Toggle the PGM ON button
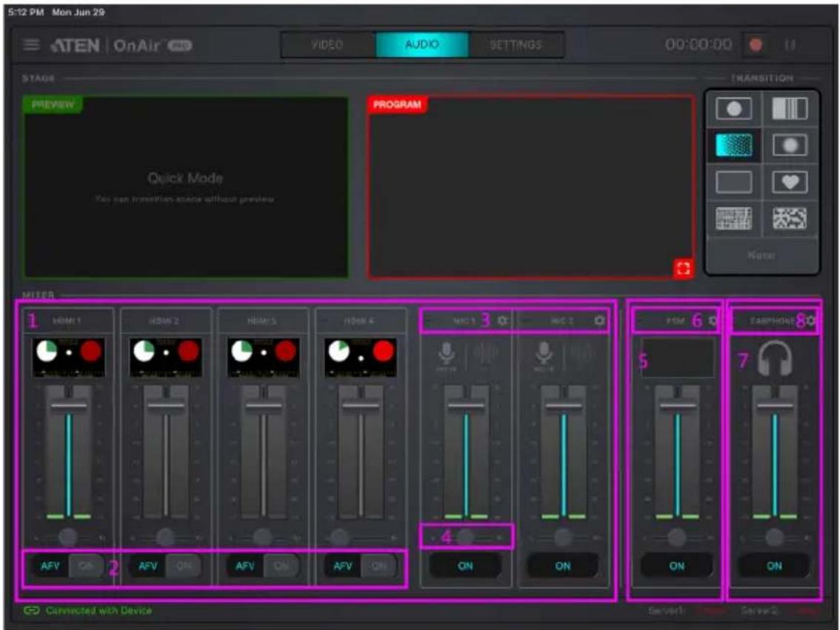This screenshot has width=840, height=630. 676,566
